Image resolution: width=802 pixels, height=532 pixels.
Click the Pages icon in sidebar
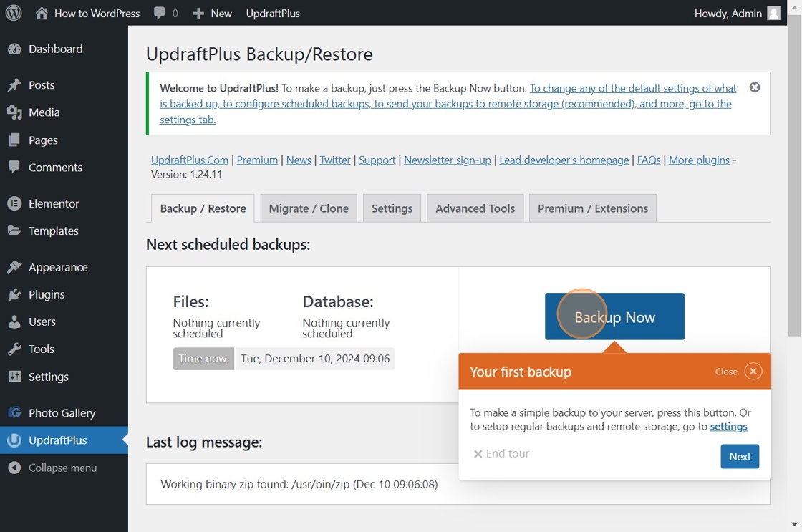click(15, 140)
